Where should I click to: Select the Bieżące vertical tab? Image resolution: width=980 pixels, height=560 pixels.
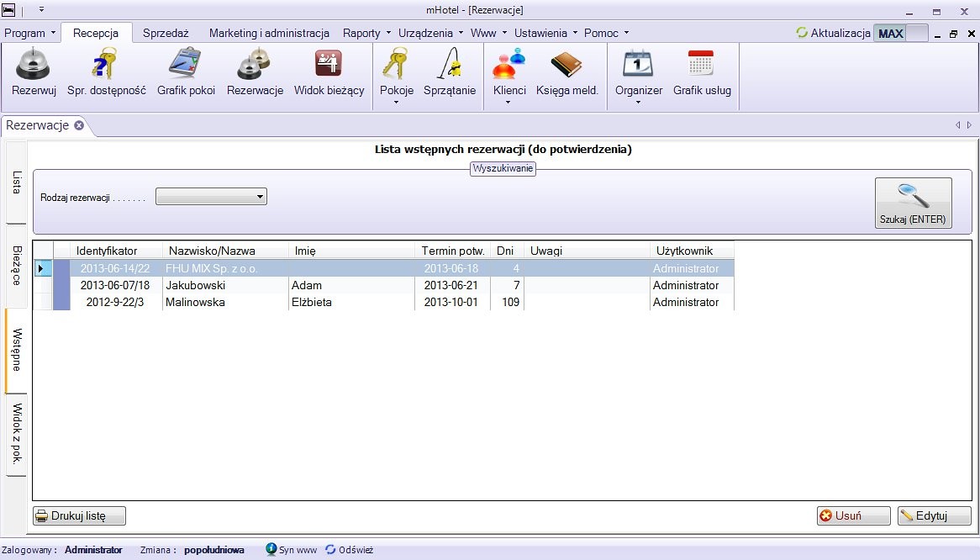point(16,266)
